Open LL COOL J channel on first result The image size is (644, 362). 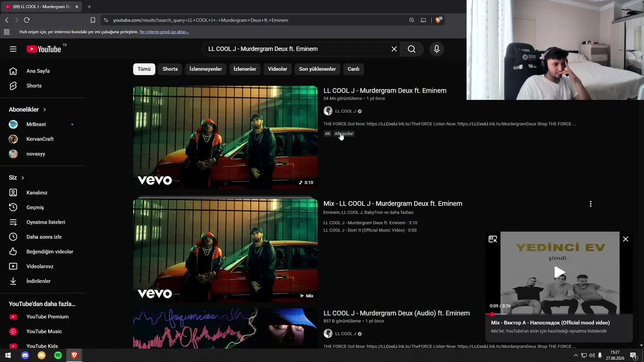(x=345, y=111)
